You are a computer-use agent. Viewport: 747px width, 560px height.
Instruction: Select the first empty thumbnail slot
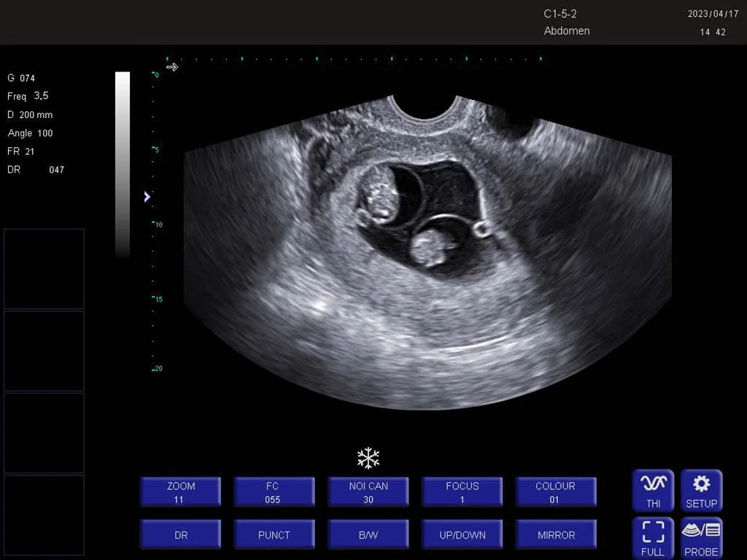point(44,269)
